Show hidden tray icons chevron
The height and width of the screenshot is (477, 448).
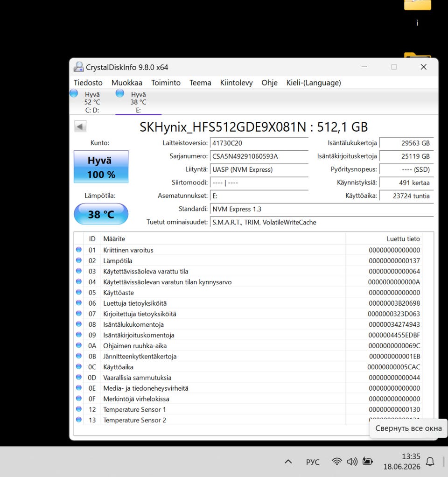[288, 462]
